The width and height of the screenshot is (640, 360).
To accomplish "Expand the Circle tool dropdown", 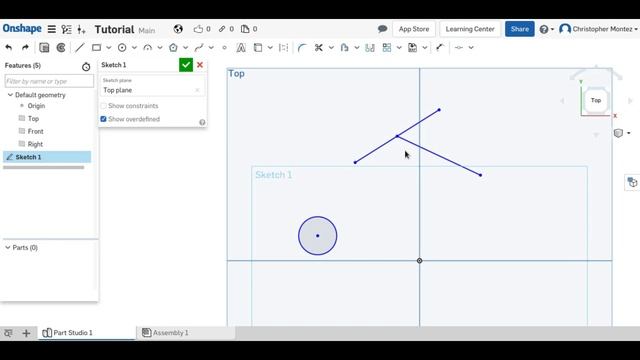I will pyautogui.click(x=134, y=48).
